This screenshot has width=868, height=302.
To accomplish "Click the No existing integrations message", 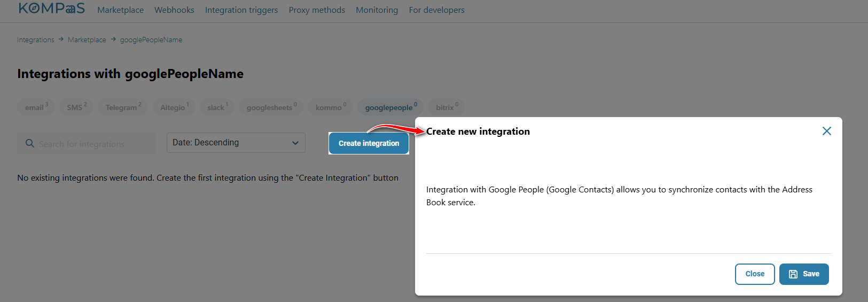I will pos(208,177).
